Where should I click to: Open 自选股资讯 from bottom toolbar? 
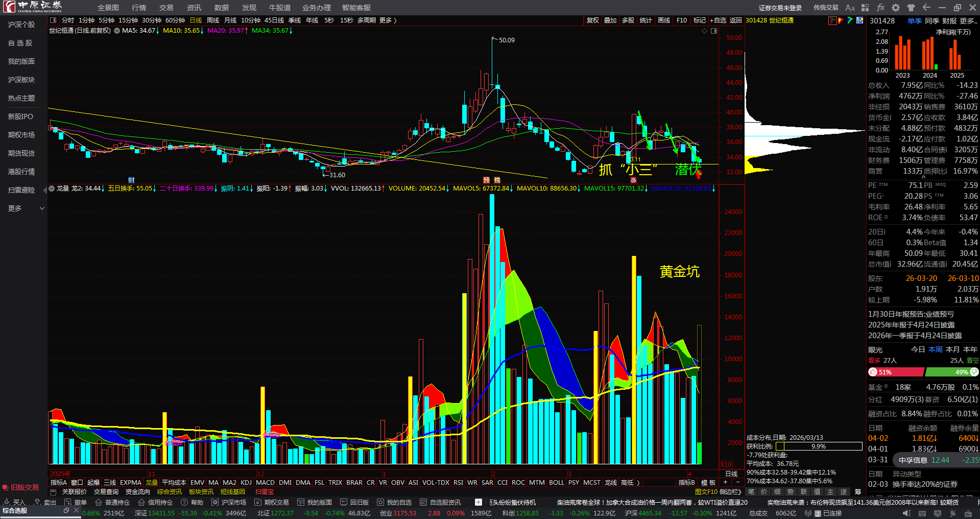coord(440,502)
